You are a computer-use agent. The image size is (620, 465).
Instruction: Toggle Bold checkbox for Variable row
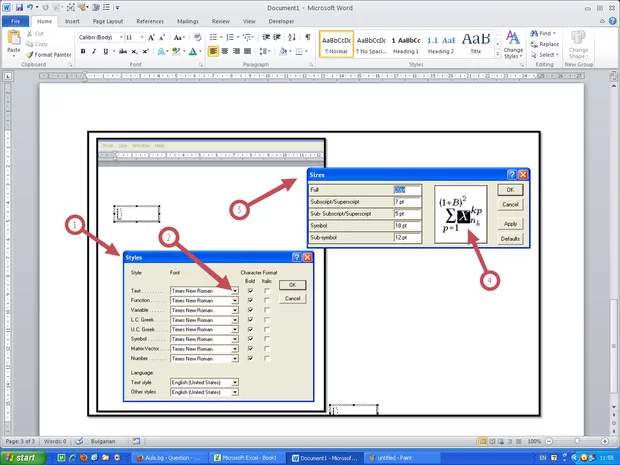click(250, 310)
